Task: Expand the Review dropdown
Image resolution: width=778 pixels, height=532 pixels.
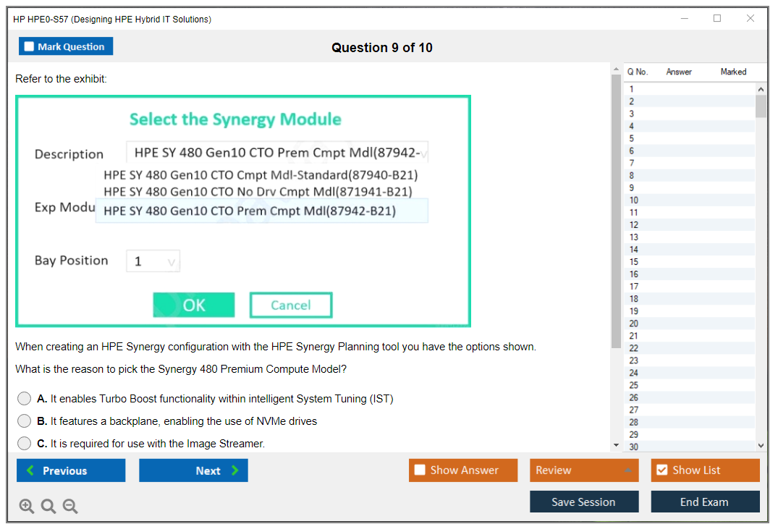Action: pyautogui.click(x=627, y=470)
